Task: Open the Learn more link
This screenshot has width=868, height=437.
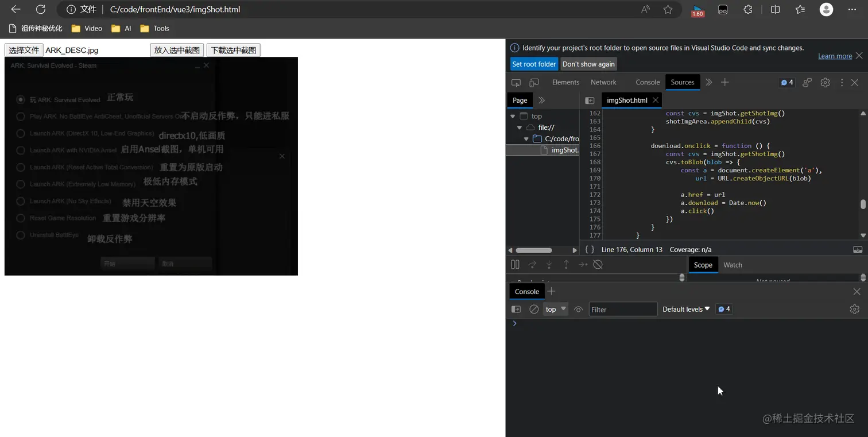Action: click(x=835, y=56)
